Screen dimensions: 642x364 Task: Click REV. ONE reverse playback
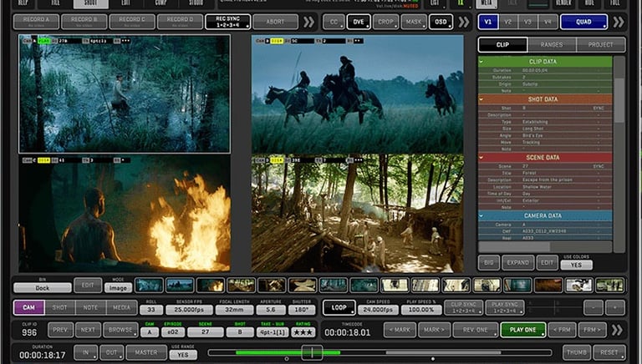(476, 330)
